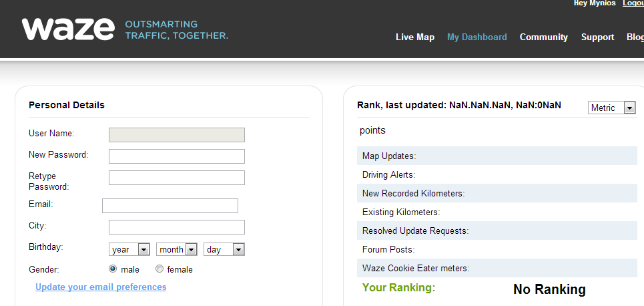The height and width of the screenshot is (306, 644).
Task: Click the Logout link
Action: coord(633,3)
